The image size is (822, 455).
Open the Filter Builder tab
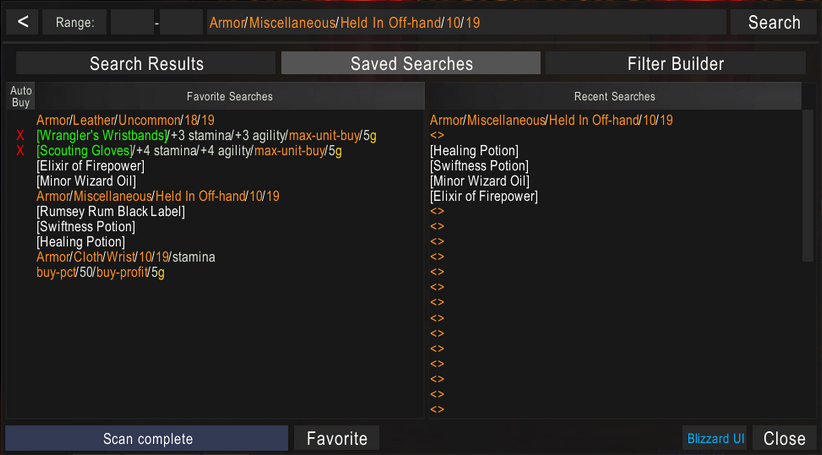pos(675,64)
